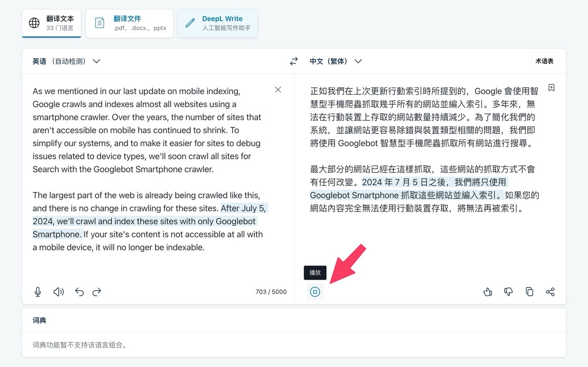
Task: Start microphone voice input
Action: (x=38, y=292)
